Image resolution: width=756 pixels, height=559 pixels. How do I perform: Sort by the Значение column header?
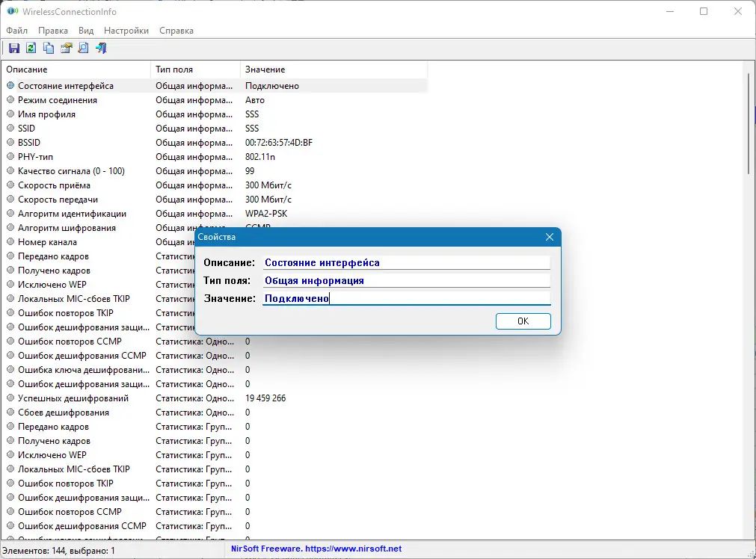[334, 70]
